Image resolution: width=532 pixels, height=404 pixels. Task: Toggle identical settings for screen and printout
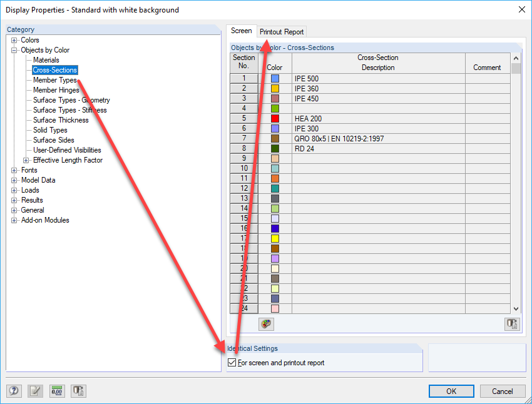(x=232, y=362)
